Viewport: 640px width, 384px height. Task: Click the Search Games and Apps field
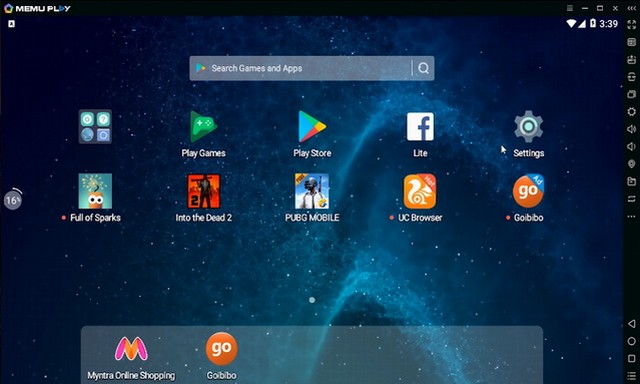[300, 68]
